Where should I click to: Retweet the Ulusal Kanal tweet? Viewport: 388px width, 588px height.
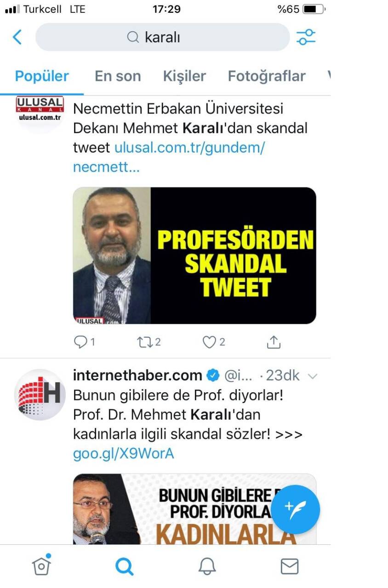pyautogui.click(x=148, y=342)
